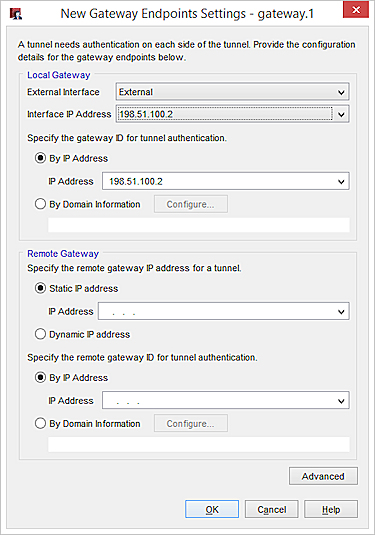
Task: Click the local gateway domain information text box
Action: pos(199,225)
